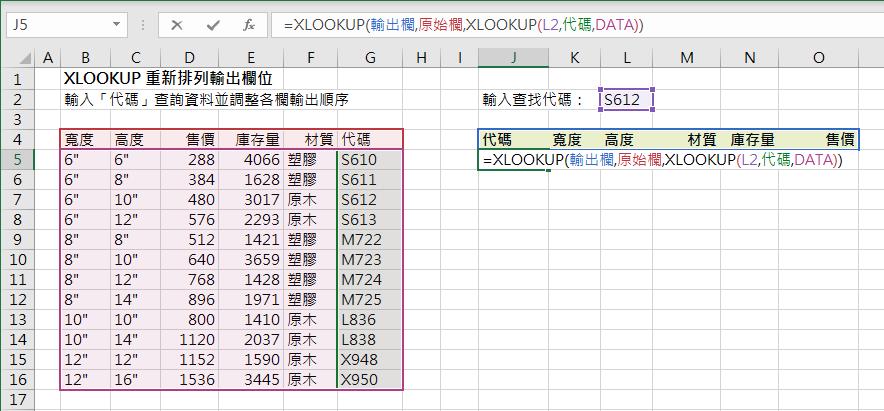Select row 16 header
884x411 pixels.
(17, 379)
